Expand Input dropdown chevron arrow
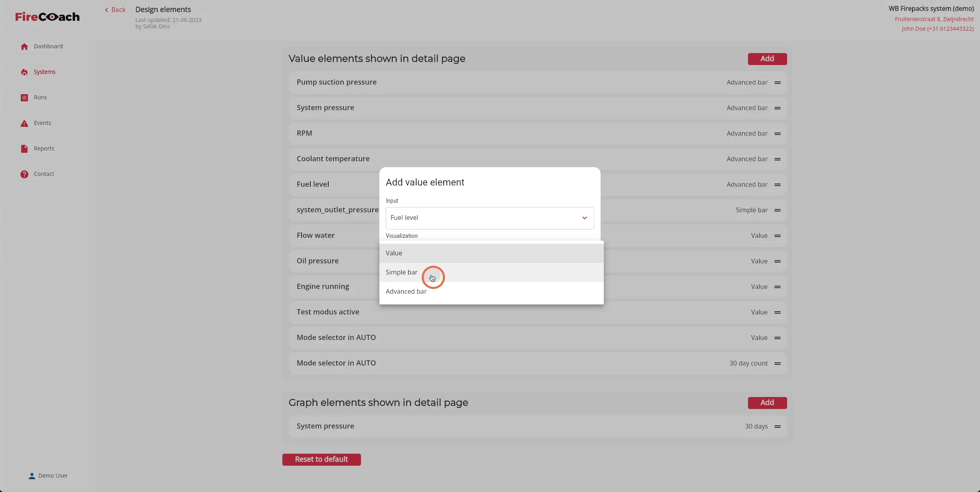Screen dimensions: 980x492 585,218
